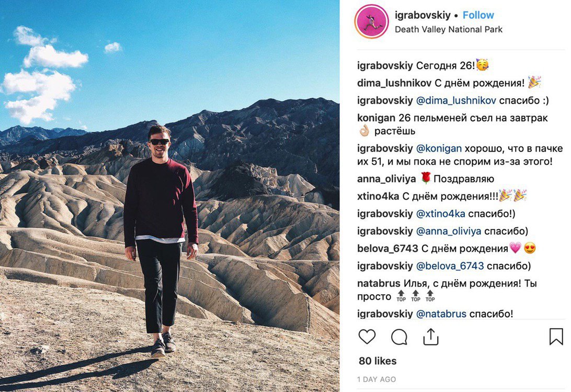The width and height of the screenshot is (571, 392).
Task: Open belova_6743 commenter profile
Action: pos(387,249)
